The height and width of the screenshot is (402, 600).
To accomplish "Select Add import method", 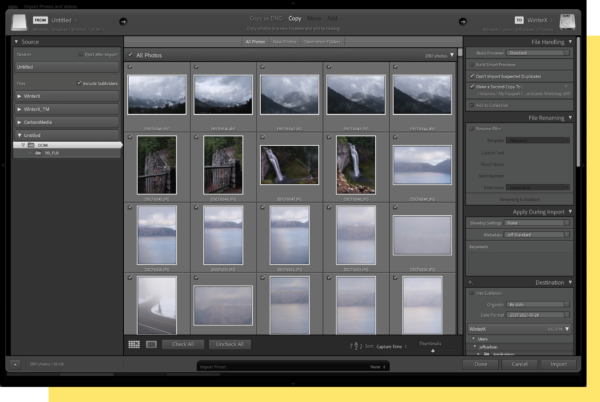I will tap(332, 18).
